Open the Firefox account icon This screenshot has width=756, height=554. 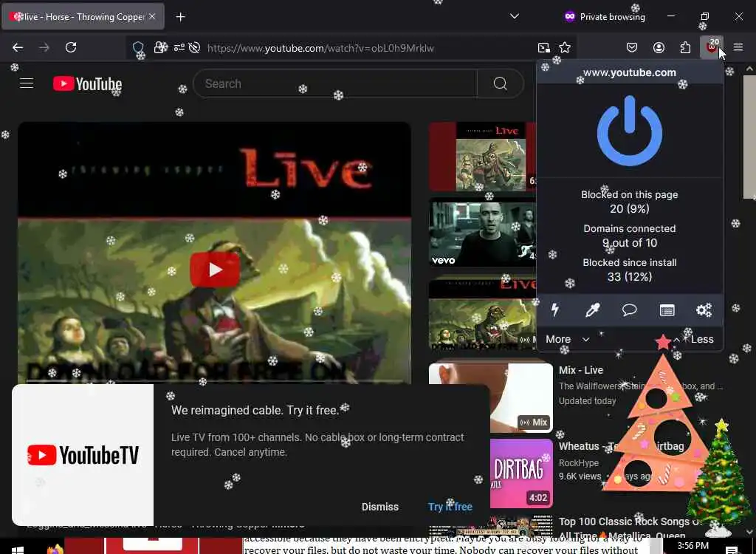tap(659, 47)
